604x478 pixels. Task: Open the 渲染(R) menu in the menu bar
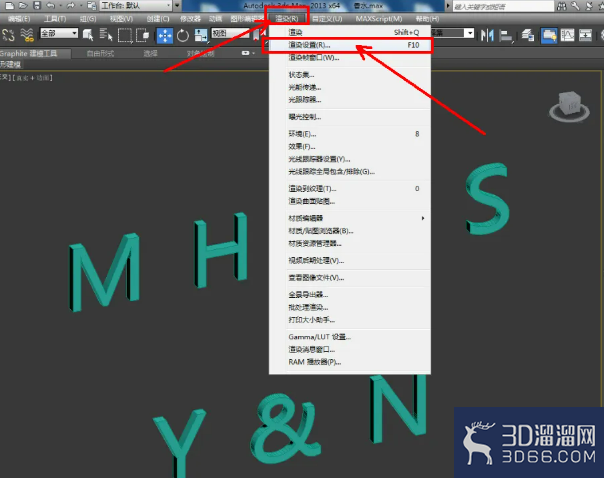pyautogui.click(x=287, y=18)
